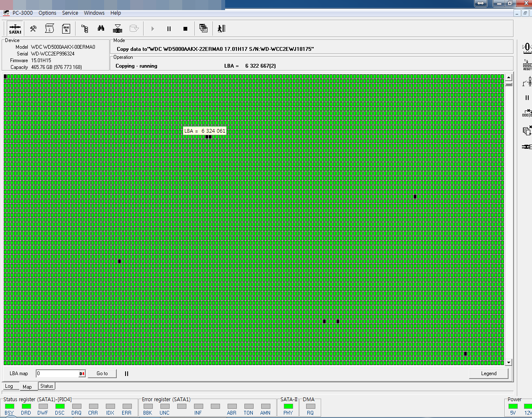Open the binary info scroll icon
532x418 pixels.
[x=50, y=29]
